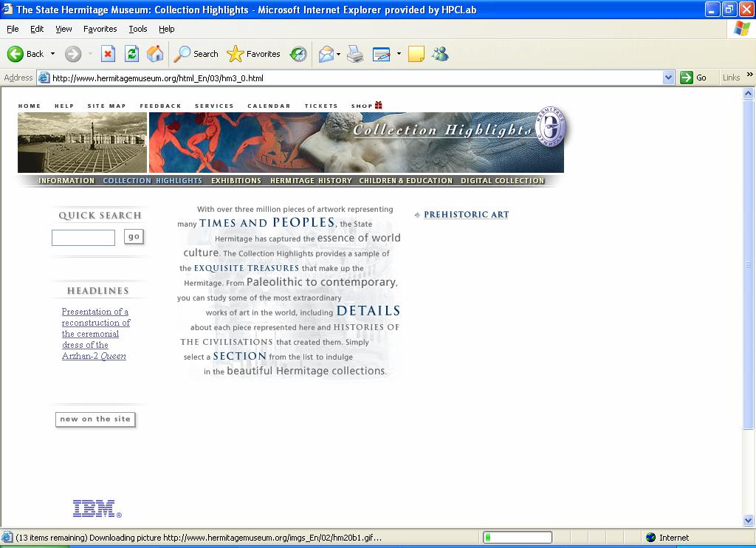Go back with the Back arrow button
The width and height of the screenshot is (756, 548).
(25, 54)
